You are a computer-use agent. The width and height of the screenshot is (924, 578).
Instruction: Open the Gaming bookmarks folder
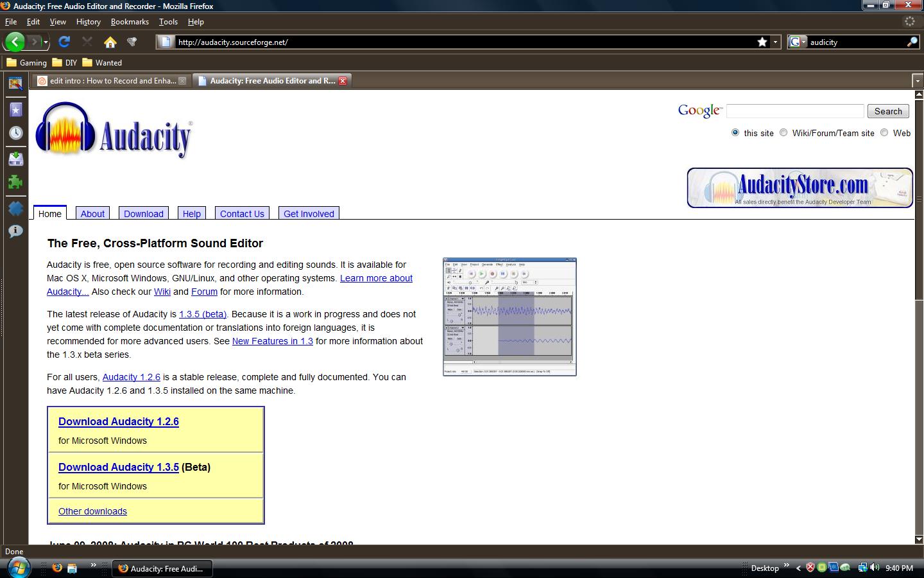[26, 62]
